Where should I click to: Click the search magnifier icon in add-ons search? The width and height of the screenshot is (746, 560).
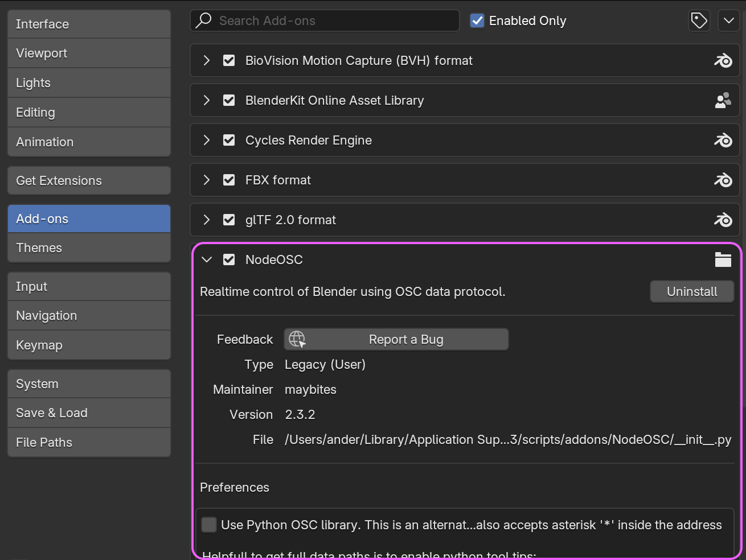pos(203,20)
